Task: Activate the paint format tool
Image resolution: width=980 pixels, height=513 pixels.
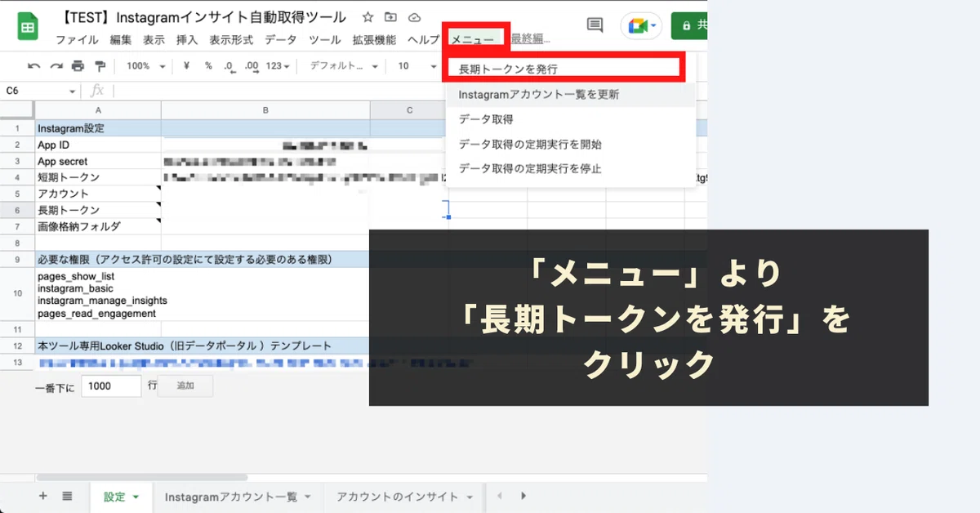Action: coord(100,66)
